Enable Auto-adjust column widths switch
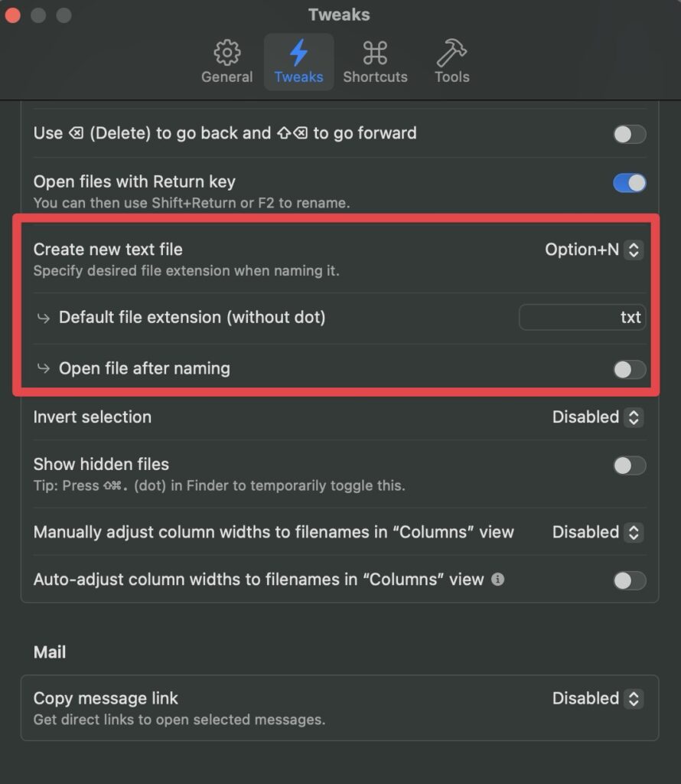 (x=629, y=580)
